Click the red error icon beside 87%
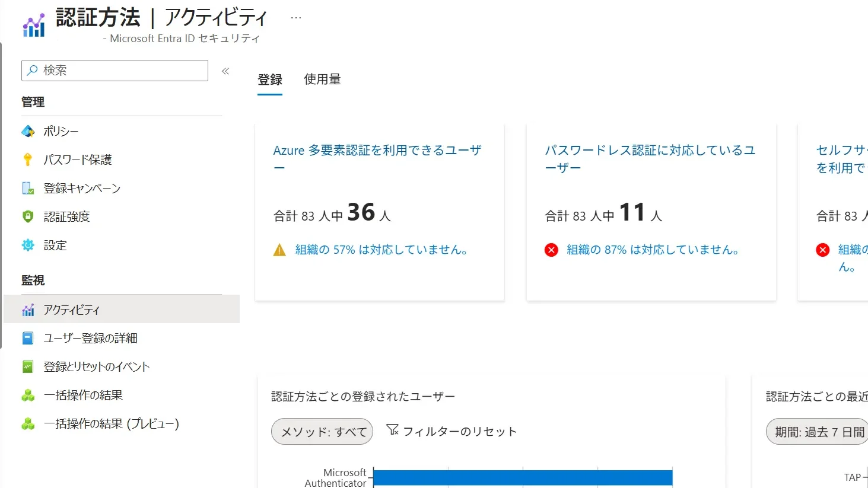Screen dimensions: 868x488 tap(551, 250)
